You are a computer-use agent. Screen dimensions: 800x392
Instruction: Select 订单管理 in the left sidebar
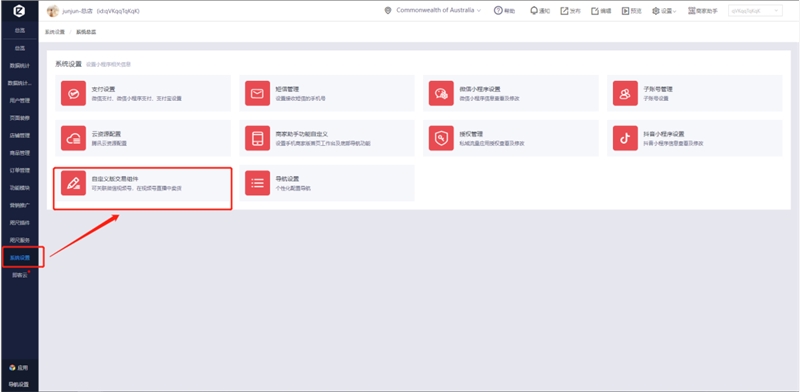(x=20, y=170)
